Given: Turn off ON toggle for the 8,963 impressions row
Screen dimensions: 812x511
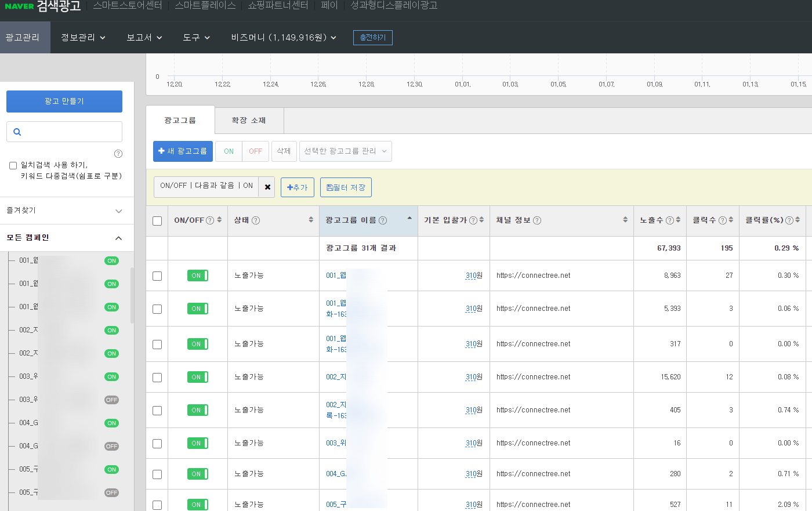Looking at the screenshot, I should pyautogui.click(x=197, y=276).
